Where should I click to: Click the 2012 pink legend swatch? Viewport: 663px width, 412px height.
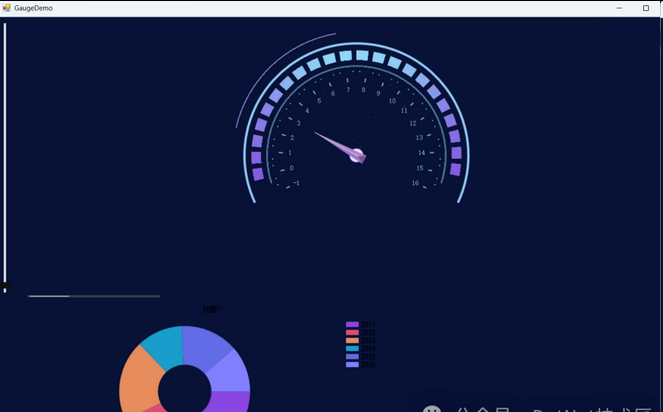coord(352,332)
